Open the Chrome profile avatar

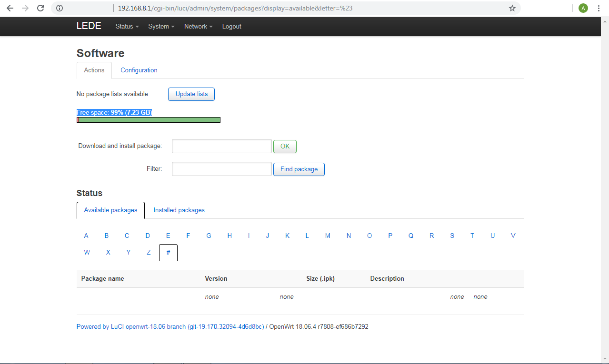(x=583, y=8)
